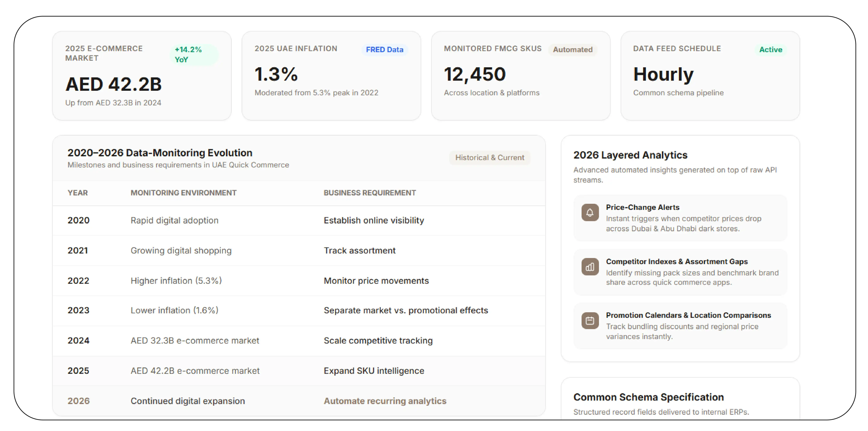Click the MONITORING ENVIRONMENT column header
The image size is (868, 431).
184,193
